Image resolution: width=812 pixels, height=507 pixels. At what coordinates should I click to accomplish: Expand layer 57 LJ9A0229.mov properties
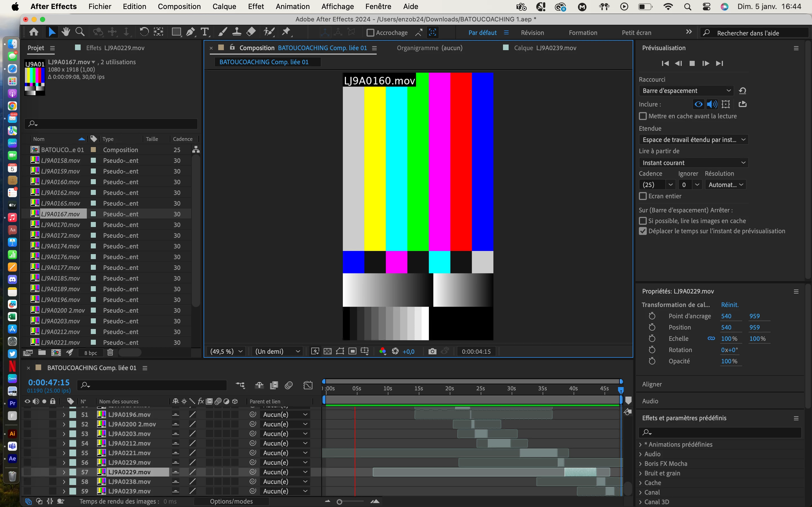pyautogui.click(x=64, y=472)
